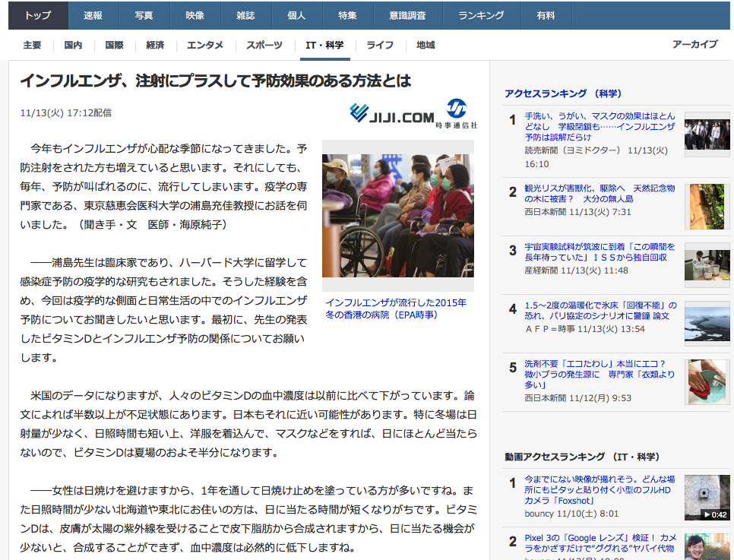Open the 特集 tab
The width and height of the screenshot is (734, 560).
[x=348, y=15]
